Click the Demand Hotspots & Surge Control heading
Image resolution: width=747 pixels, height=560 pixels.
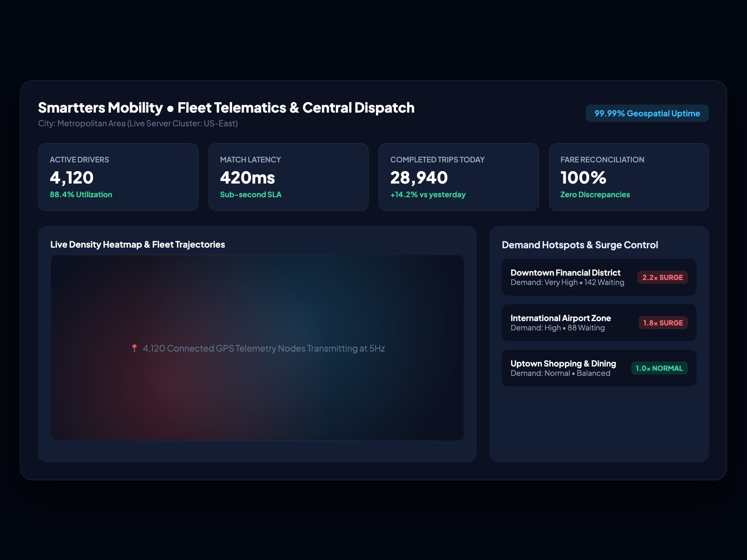(580, 245)
